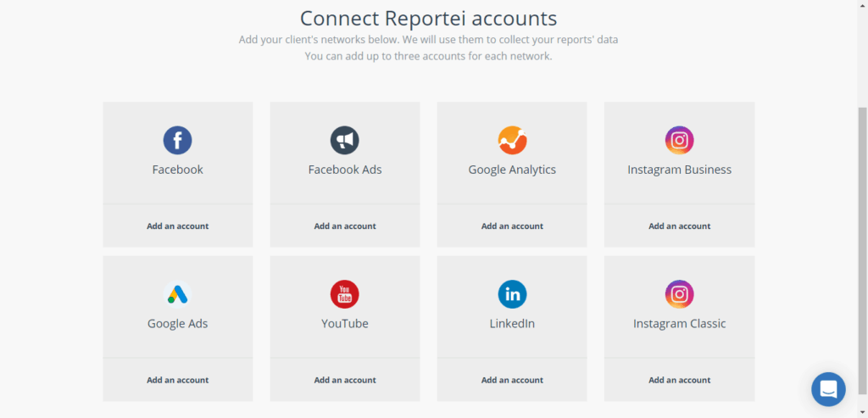Add an account for Instagram Business

point(679,226)
